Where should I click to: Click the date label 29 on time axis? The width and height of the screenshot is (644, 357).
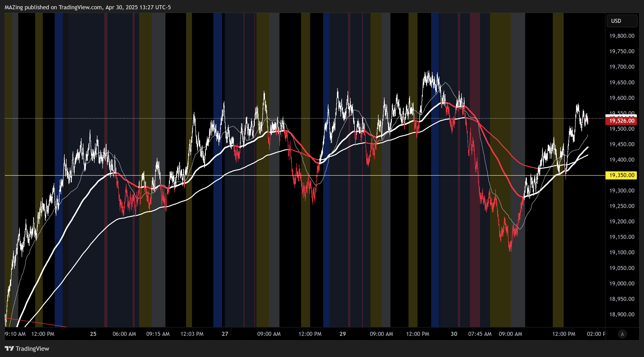tap(343, 334)
